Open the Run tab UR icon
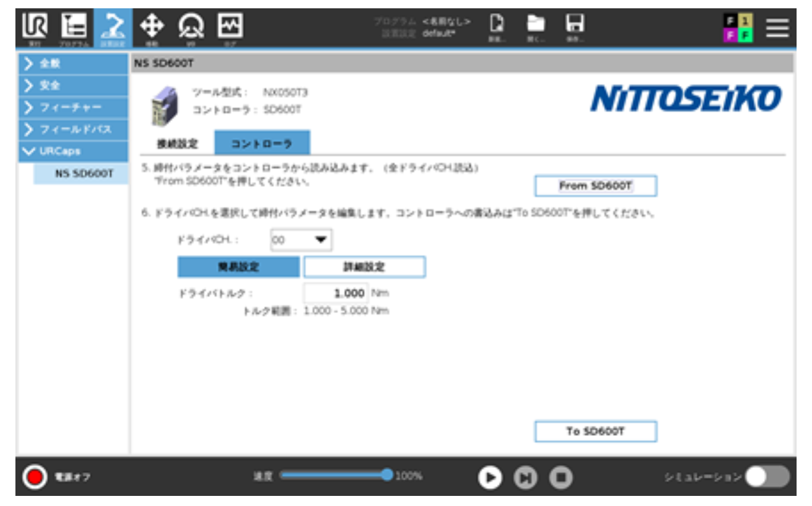 click(34, 29)
